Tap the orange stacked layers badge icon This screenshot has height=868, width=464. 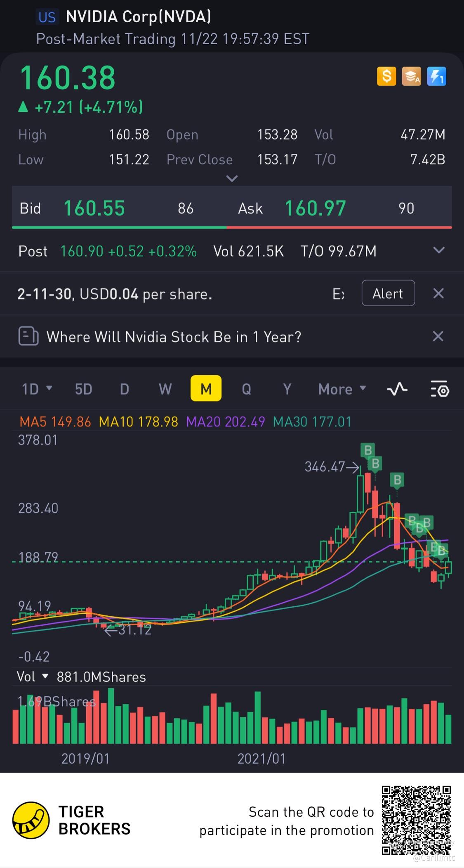[412, 76]
